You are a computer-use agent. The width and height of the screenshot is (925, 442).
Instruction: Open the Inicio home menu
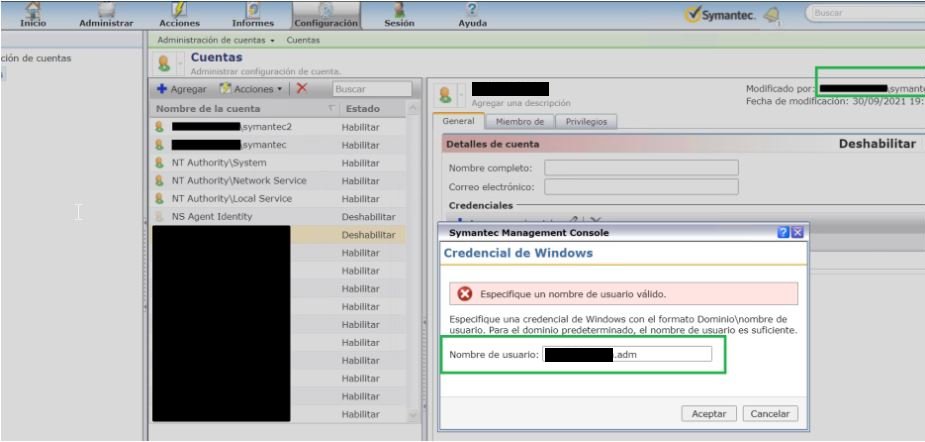[x=32, y=15]
